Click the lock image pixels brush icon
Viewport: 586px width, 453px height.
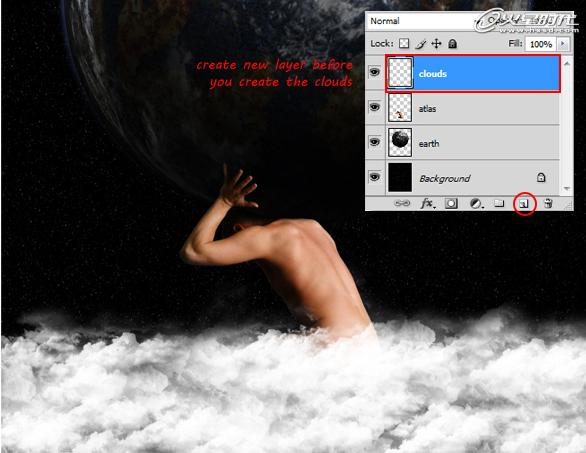click(420, 44)
